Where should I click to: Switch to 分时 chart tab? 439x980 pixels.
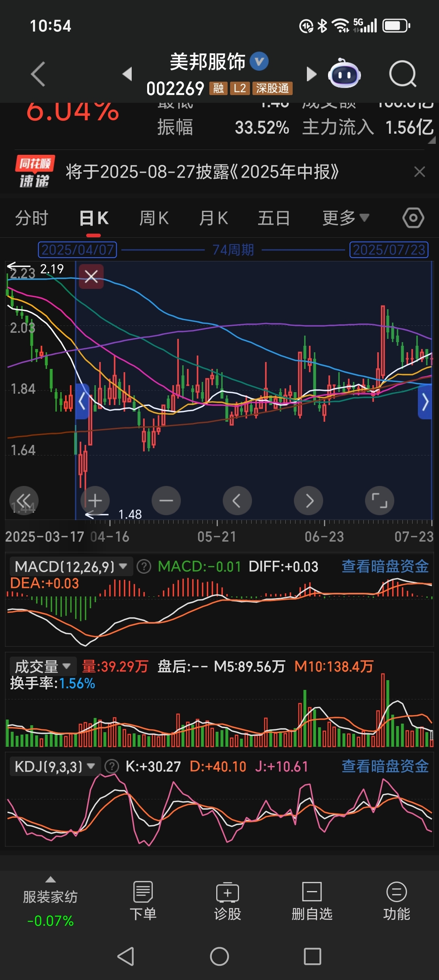[32, 218]
